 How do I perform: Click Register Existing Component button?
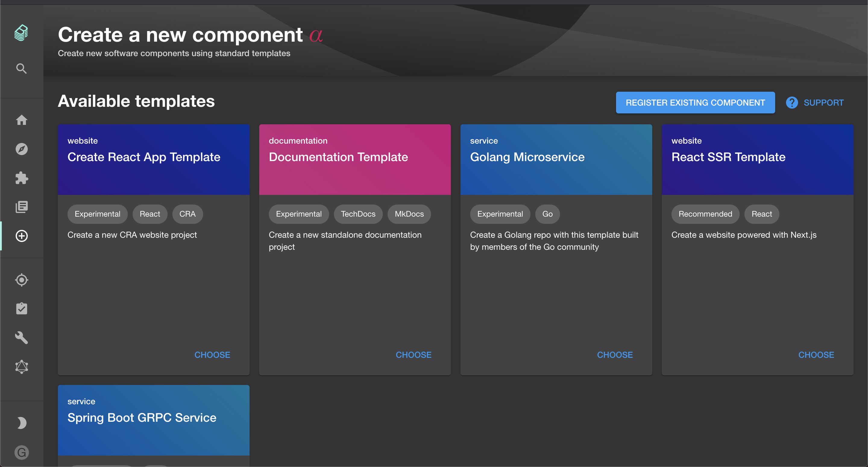point(695,103)
